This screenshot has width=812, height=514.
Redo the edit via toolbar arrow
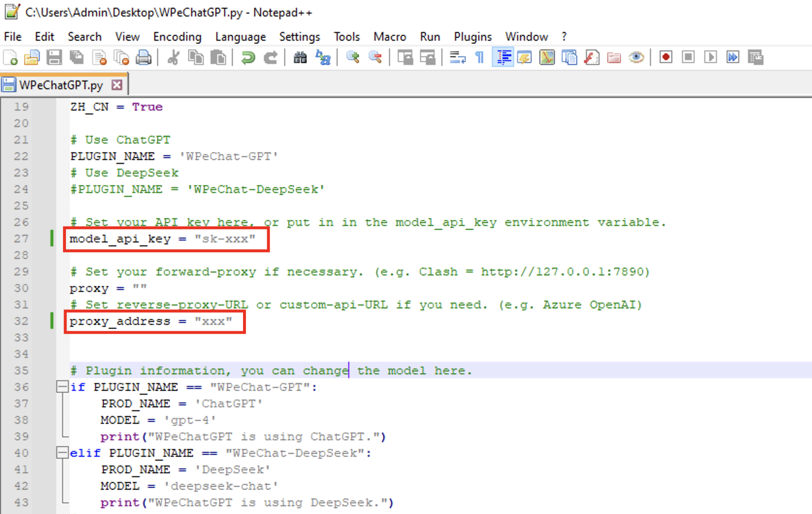270,57
